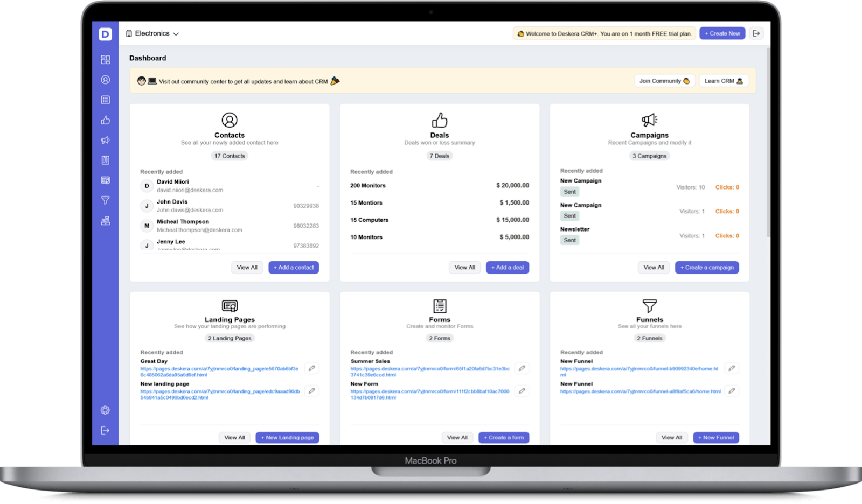
Task: Select 10 Monitors deal row
Action: point(440,237)
